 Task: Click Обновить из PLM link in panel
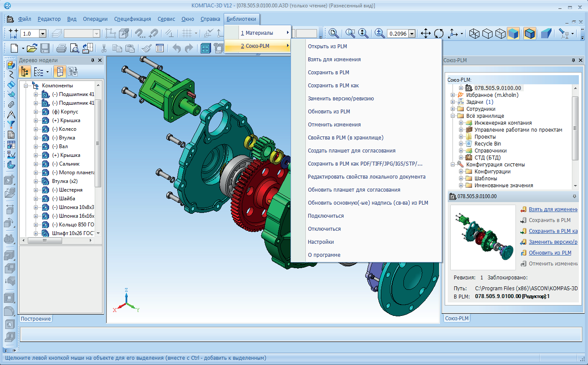click(550, 253)
